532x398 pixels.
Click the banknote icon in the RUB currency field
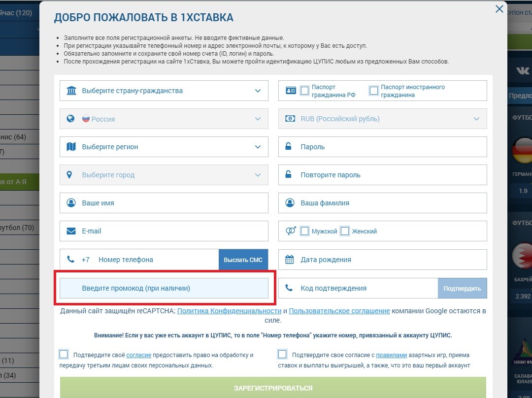pos(290,118)
